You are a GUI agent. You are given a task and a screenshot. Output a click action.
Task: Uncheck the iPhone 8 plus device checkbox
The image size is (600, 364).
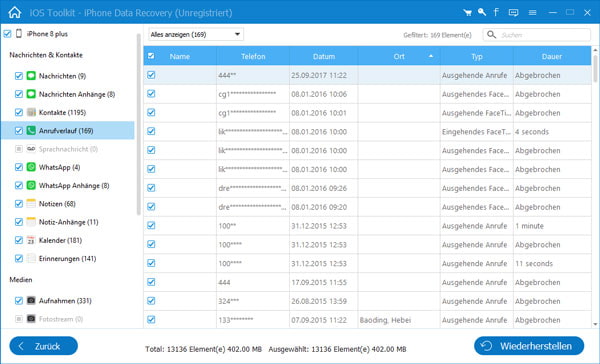click(7, 34)
